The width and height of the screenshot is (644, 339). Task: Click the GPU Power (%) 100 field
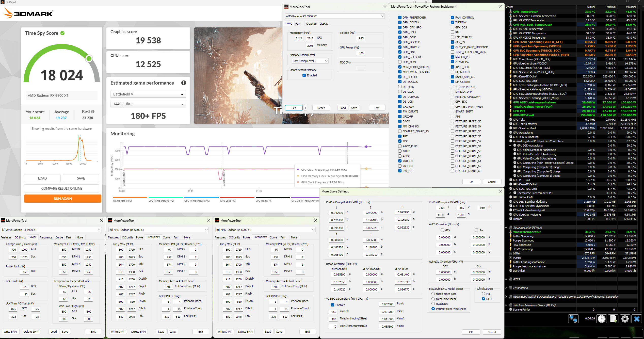click(x=361, y=53)
